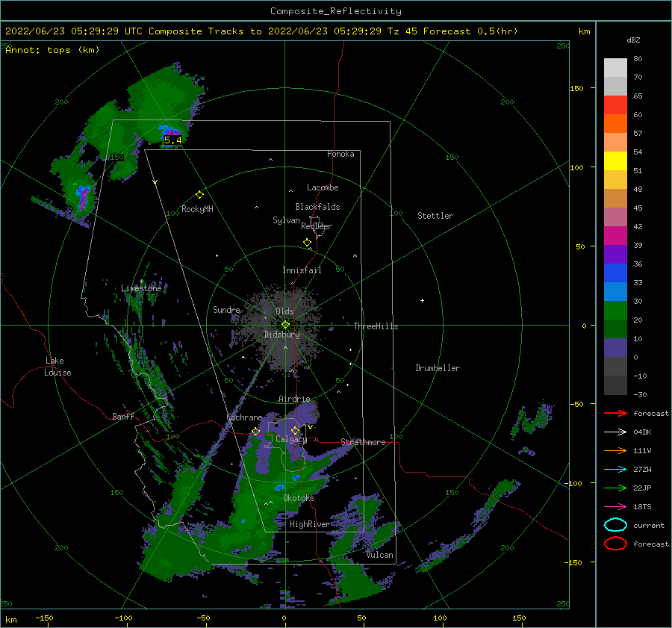Click the Lacombe city label

pyautogui.click(x=323, y=187)
